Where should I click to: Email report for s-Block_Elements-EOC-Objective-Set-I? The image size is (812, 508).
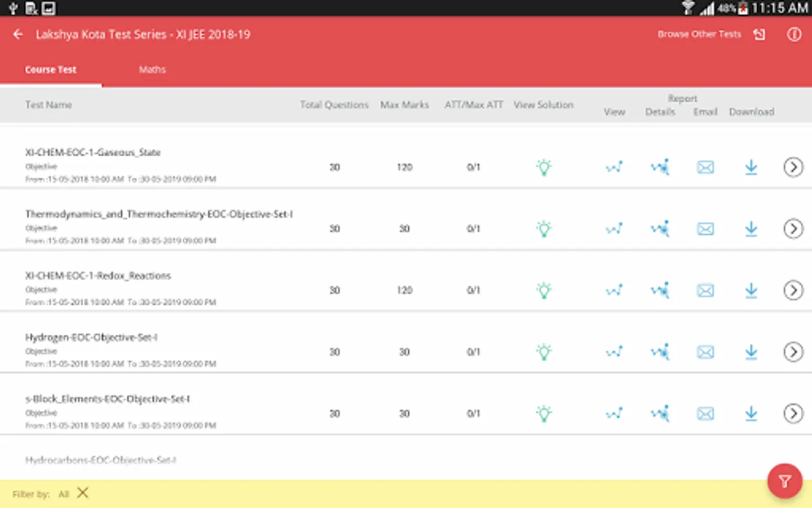coord(705,413)
